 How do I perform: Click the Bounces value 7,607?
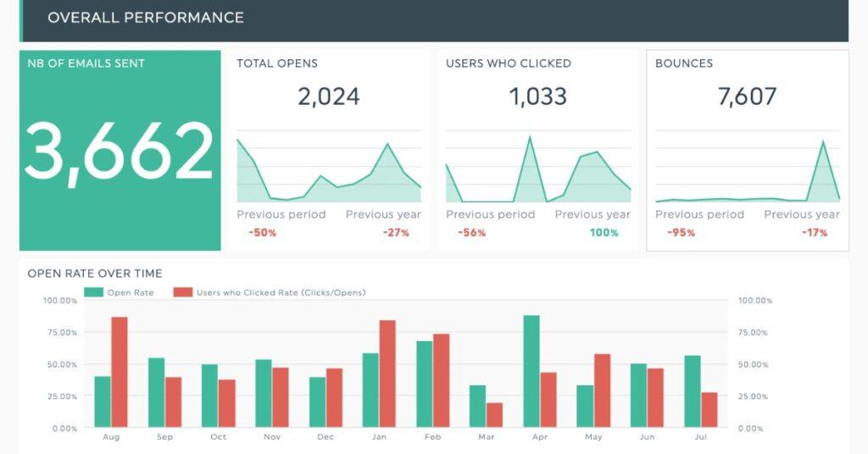[747, 97]
